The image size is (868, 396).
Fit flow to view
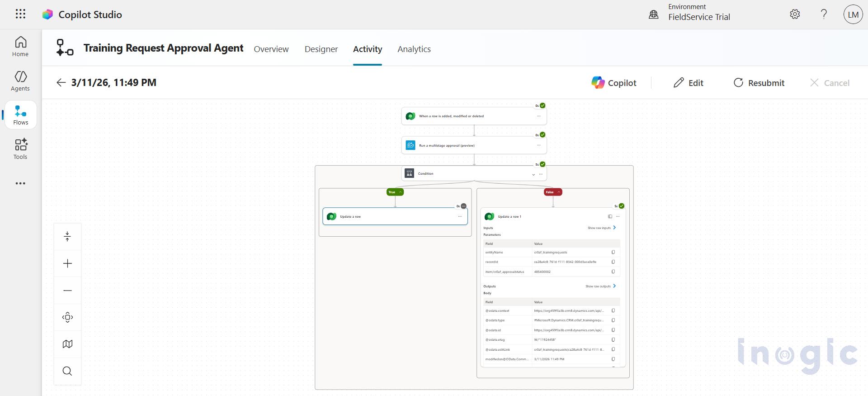(67, 317)
